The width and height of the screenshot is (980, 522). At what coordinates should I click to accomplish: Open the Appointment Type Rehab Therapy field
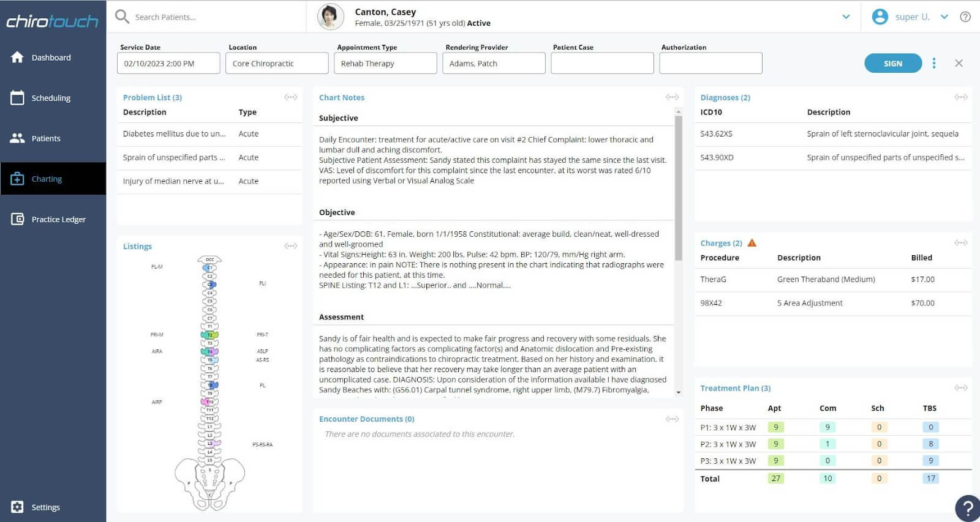tap(385, 63)
